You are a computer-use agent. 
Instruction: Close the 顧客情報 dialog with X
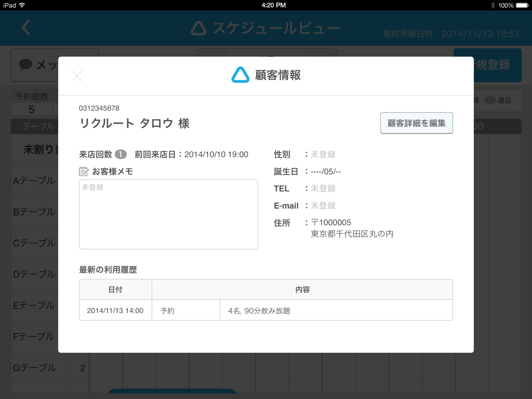pyautogui.click(x=77, y=76)
